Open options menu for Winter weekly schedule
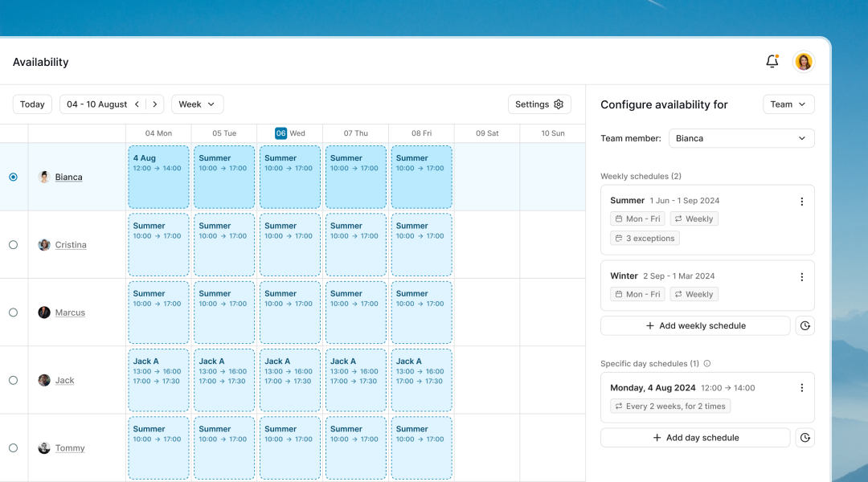The width and height of the screenshot is (868, 482). [801, 276]
